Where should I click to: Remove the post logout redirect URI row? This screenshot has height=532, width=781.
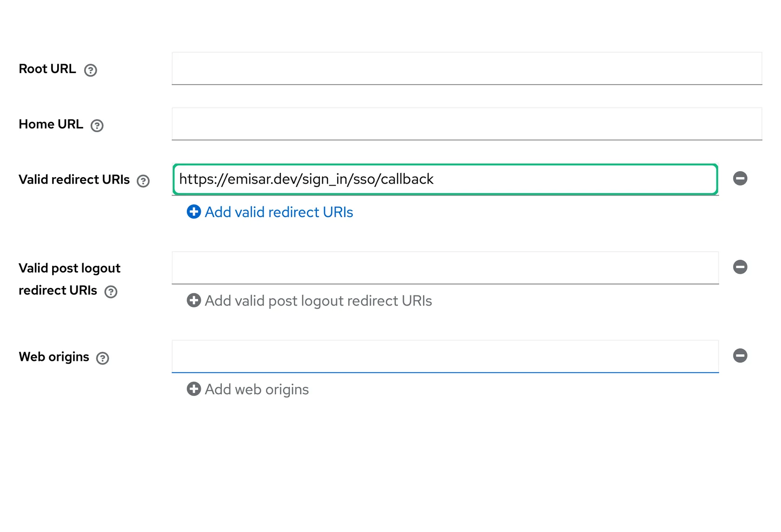point(740,267)
